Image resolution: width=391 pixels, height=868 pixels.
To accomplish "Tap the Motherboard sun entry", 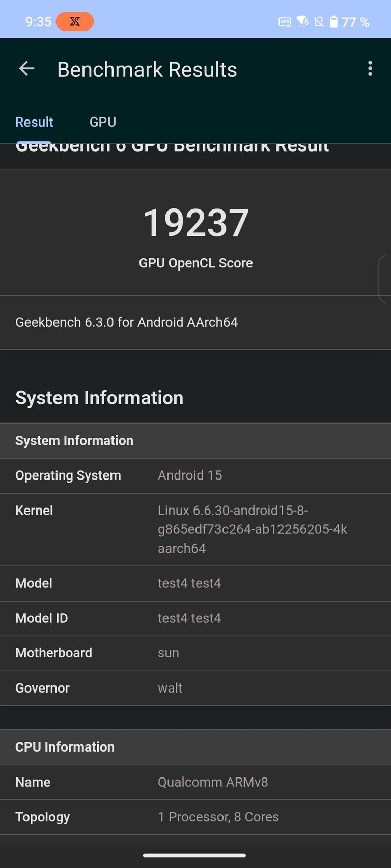I will pos(195,653).
